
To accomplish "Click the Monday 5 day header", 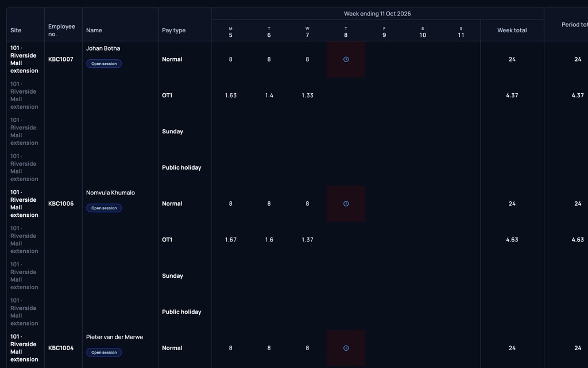I will [231, 32].
